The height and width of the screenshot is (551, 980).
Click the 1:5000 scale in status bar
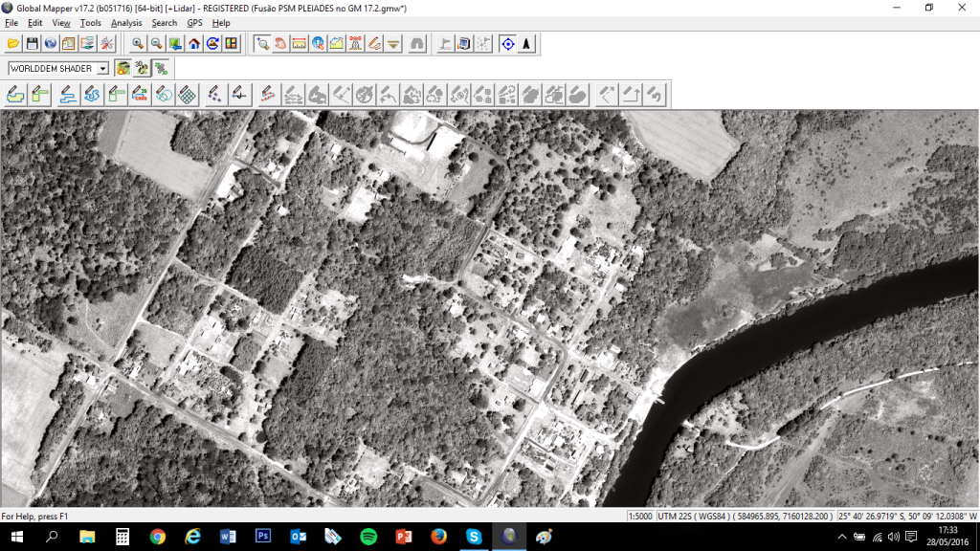point(640,516)
